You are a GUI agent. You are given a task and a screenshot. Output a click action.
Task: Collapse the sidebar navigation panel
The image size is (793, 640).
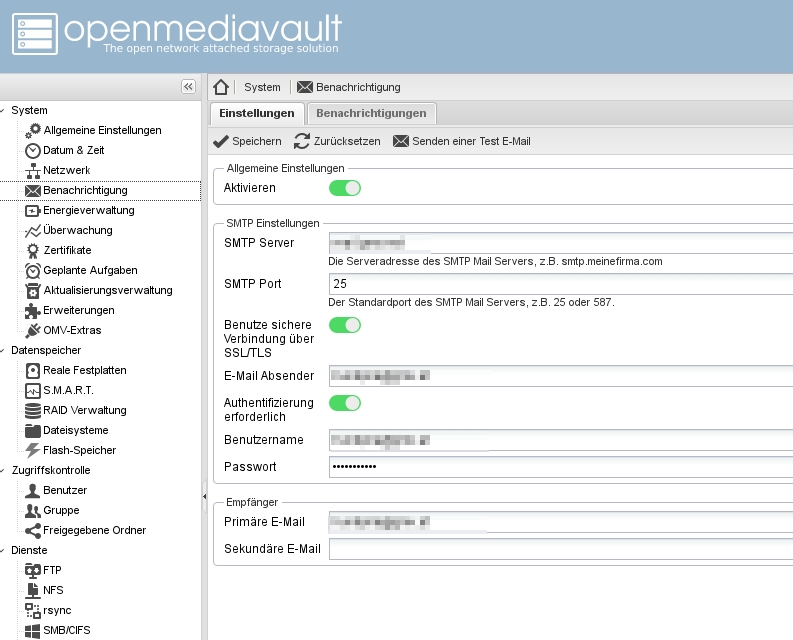[188, 87]
